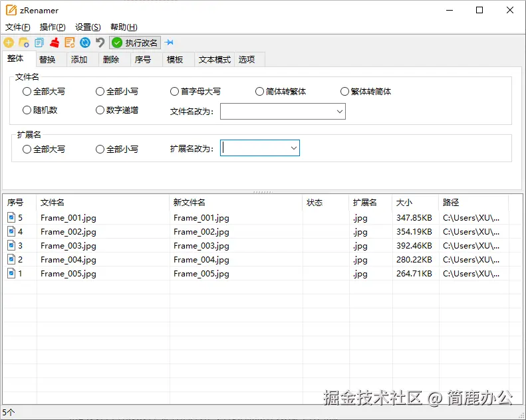Click the gray undo arrow icon
The height and width of the screenshot is (420, 526).
click(x=100, y=43)
